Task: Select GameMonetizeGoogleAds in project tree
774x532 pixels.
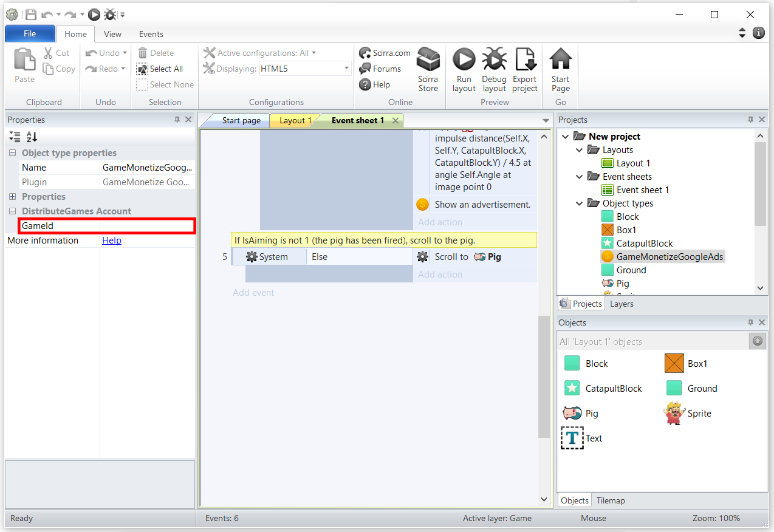Action: click(670, 257)
